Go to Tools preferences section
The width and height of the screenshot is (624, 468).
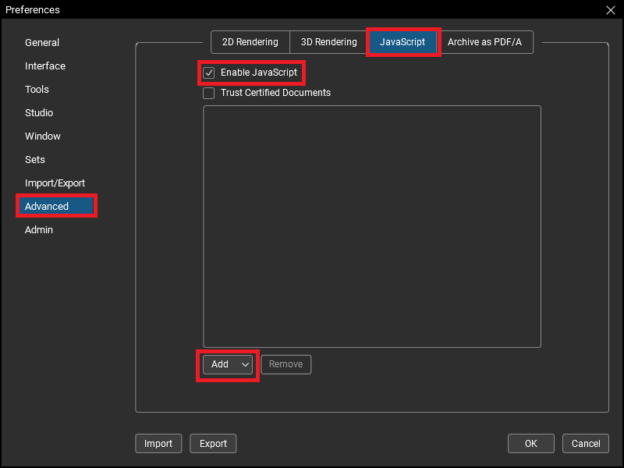tap(37, 90)
